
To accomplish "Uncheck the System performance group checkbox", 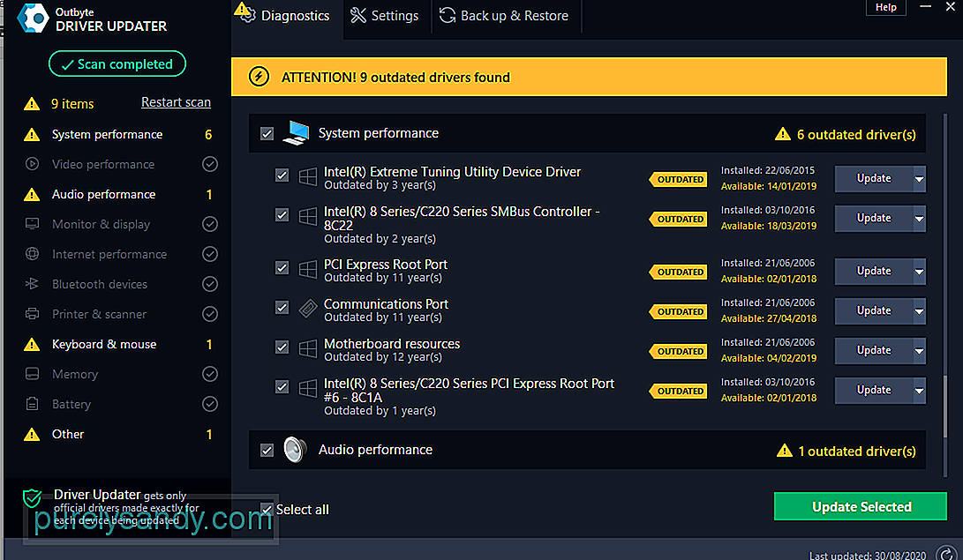I will [x=267, y=133].
